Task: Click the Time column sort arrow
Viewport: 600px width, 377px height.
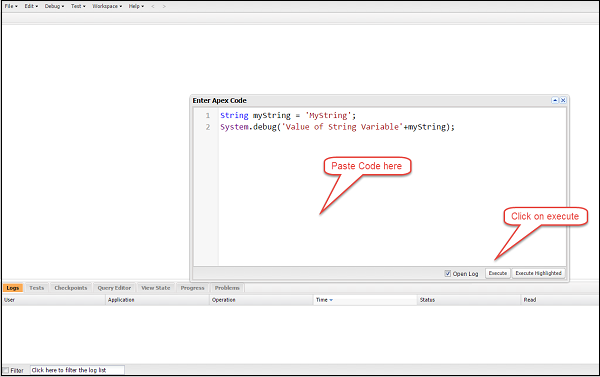Action: (331, 300)
